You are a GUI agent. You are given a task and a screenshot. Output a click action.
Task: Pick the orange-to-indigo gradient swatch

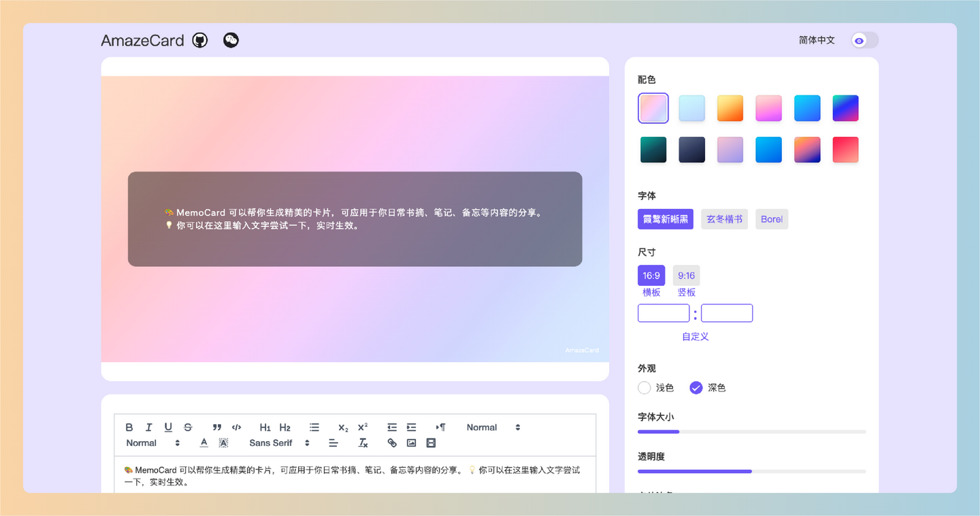pos(807,150)
